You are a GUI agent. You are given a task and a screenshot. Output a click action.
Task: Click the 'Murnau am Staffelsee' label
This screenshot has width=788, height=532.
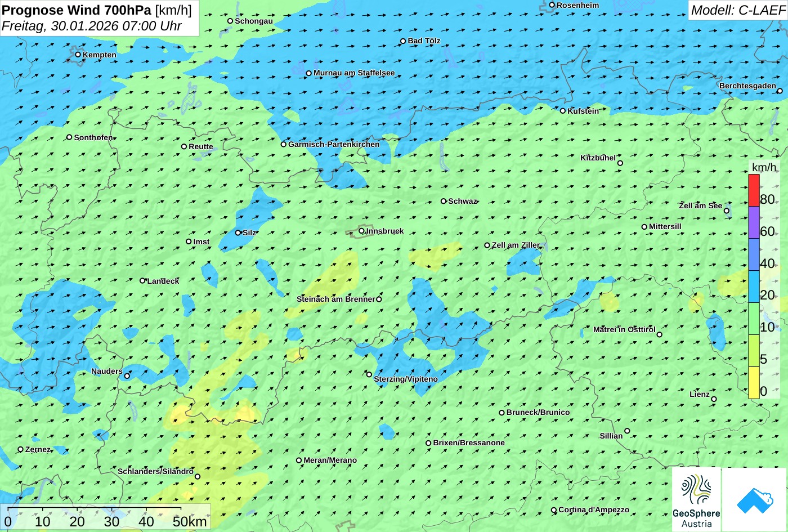(354, 73)
